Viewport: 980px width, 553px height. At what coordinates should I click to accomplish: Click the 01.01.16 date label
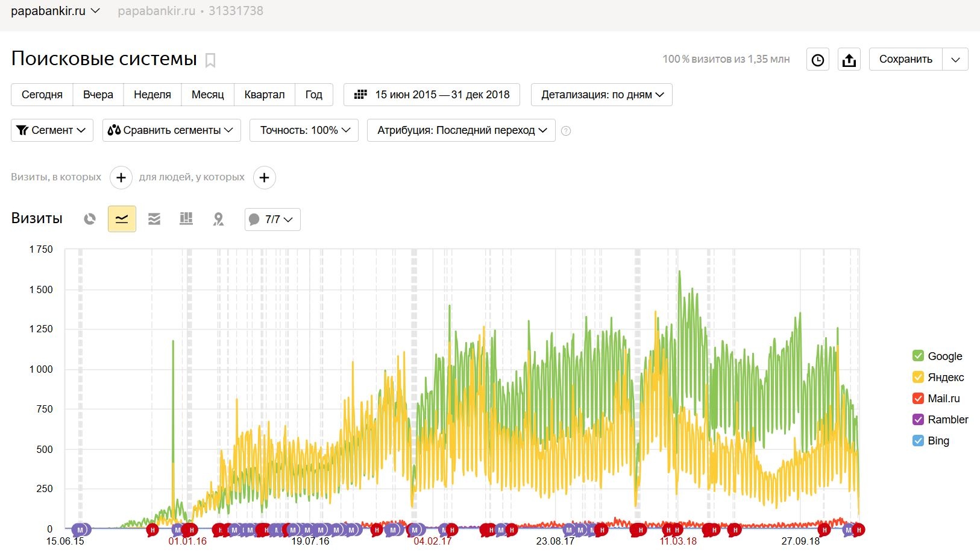(187, 542)
